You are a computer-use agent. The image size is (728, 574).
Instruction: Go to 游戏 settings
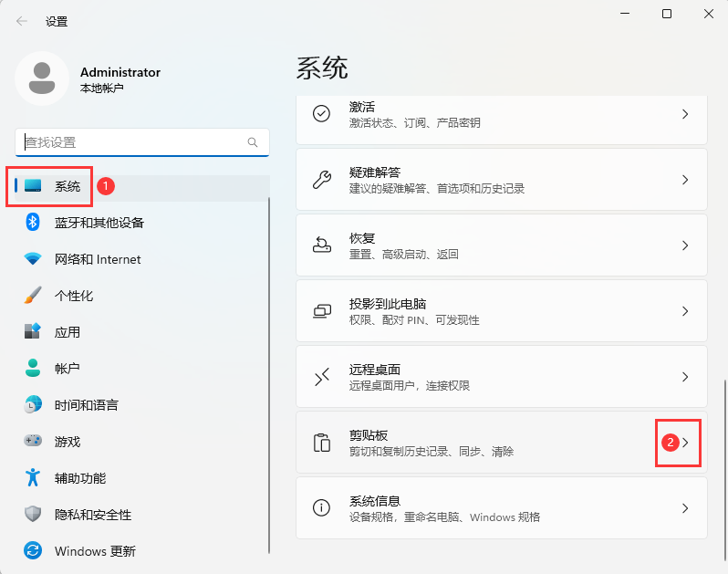point(141,441)
